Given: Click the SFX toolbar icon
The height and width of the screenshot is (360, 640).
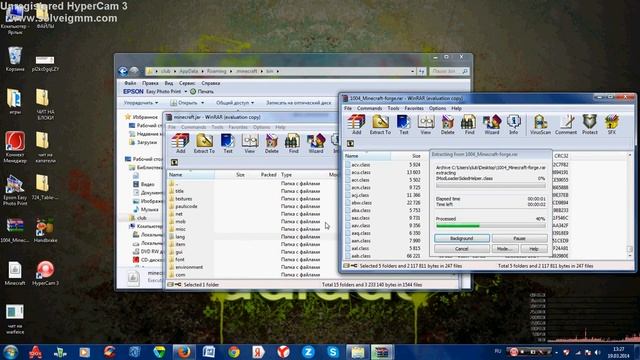Looking at the screenshot, I should [611, 124].
